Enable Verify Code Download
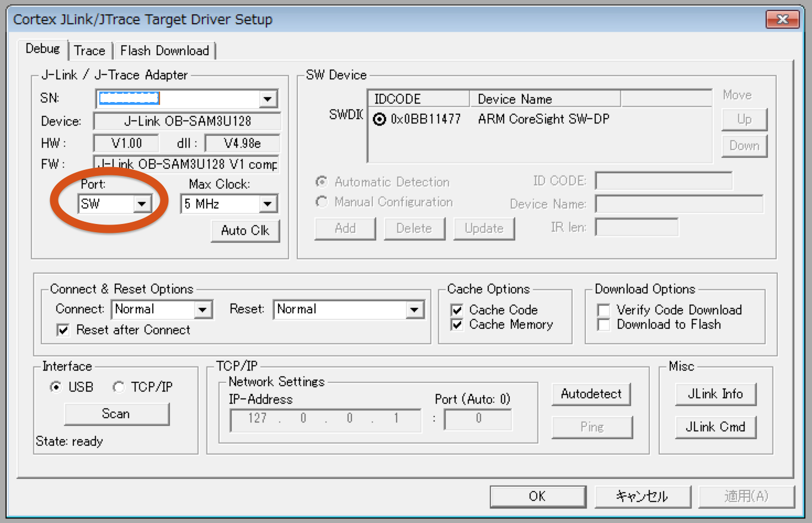 point(604,310)
